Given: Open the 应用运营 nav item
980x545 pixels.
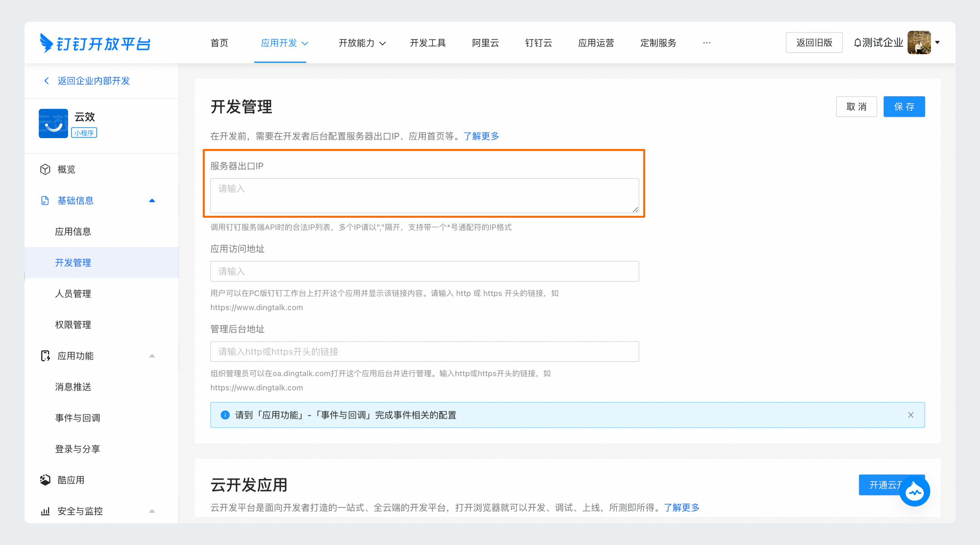Looking at the screenshot, I should point(596,43).
